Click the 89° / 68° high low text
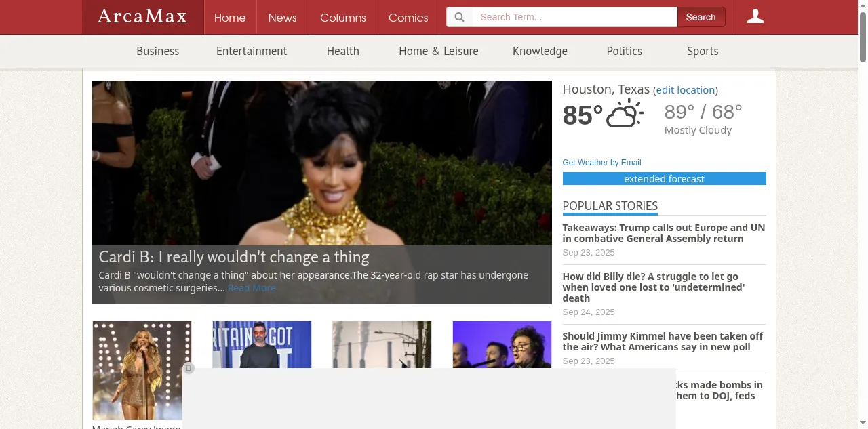This screenshot has width=868, height=429. click(703, 111)
